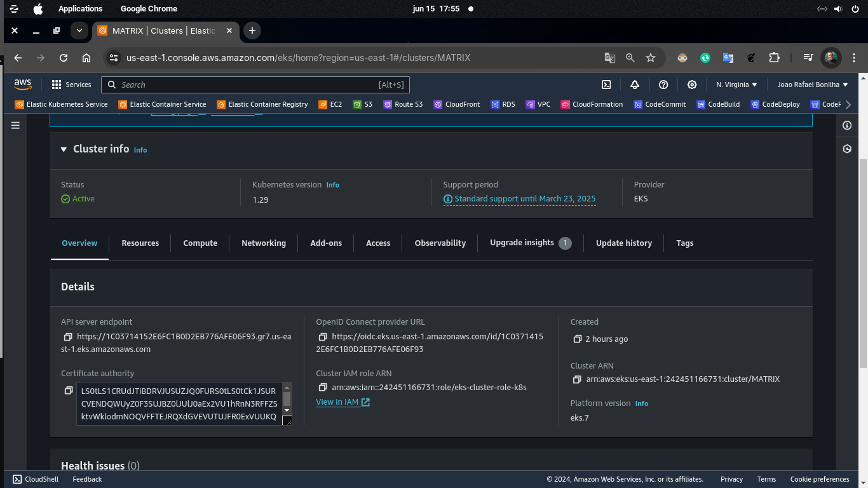Screen dimensions: 868x488
Task: Open Info link beside Platform version
Action: click(x=642, y=403)
